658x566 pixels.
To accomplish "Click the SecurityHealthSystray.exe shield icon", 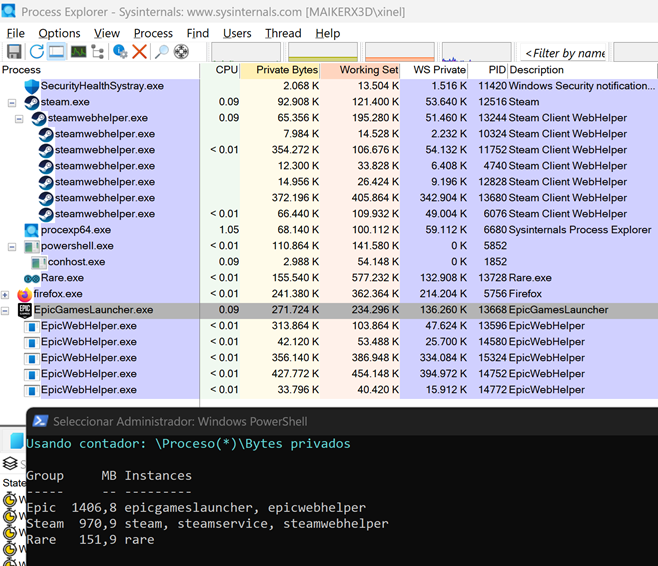I will [31, 86].
